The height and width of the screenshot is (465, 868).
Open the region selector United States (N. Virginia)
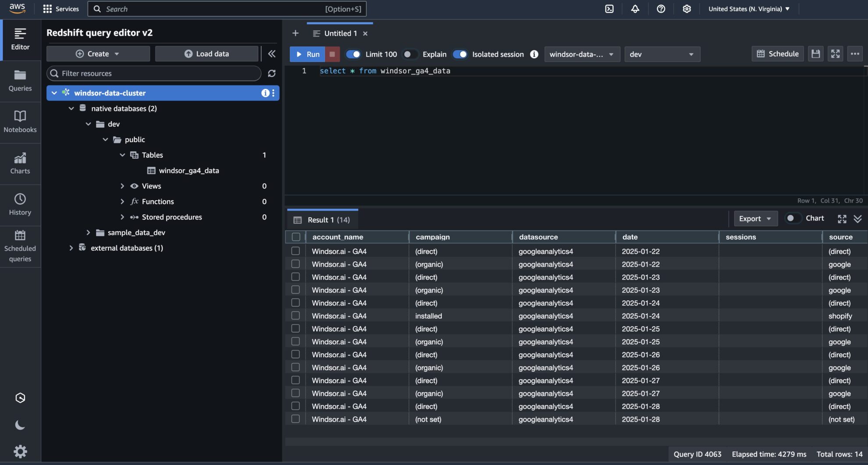749,9
